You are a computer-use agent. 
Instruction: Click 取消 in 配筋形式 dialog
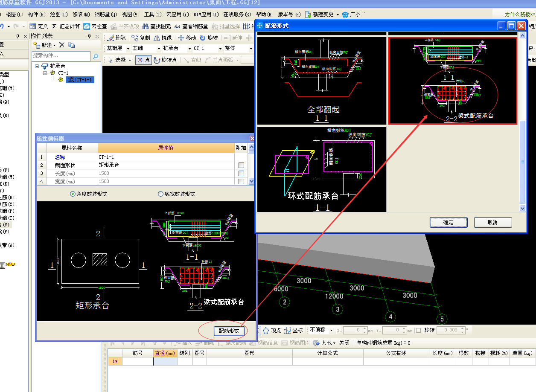pyautogui.click(x=493, y=223)
